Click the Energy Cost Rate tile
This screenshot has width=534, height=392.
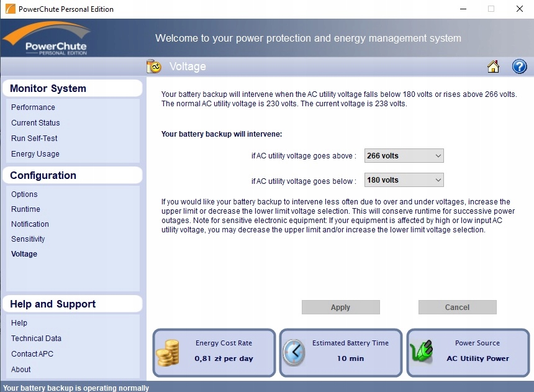(x=214, y=353)
